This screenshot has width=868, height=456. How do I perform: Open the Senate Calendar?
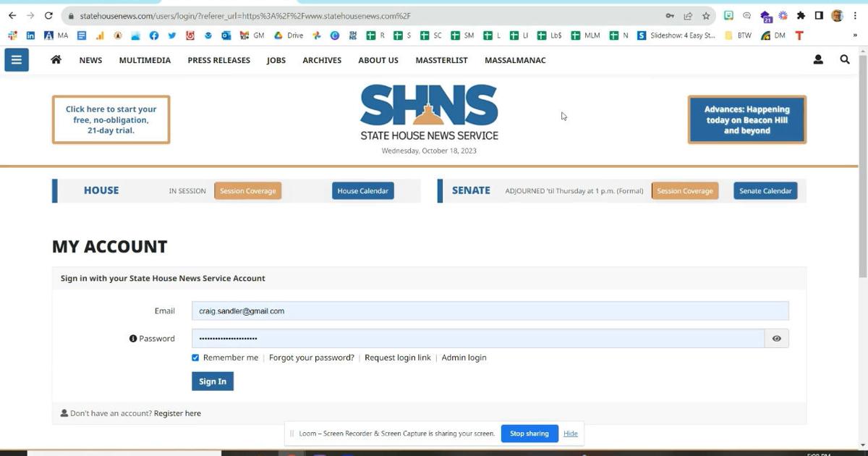[765, 191]
